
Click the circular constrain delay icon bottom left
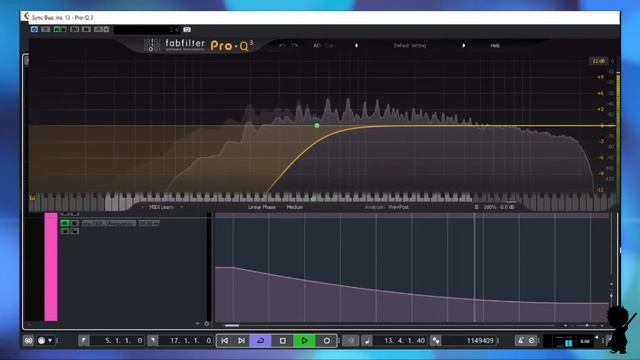point(28,340)
